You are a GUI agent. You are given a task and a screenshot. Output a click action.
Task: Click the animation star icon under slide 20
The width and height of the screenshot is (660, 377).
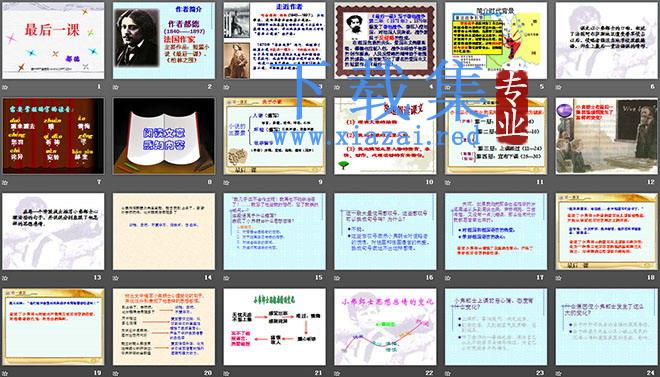[116, 373]
